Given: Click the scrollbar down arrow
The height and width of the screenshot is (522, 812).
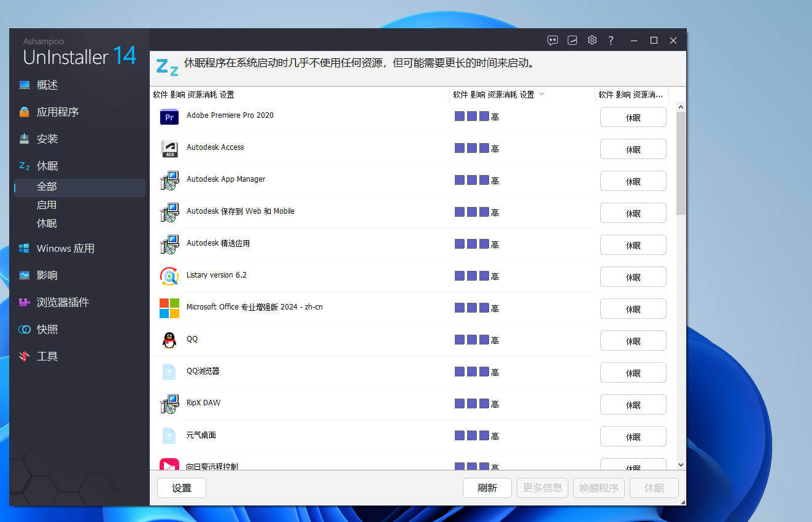Looking at the screenshot, I should 681,465.
